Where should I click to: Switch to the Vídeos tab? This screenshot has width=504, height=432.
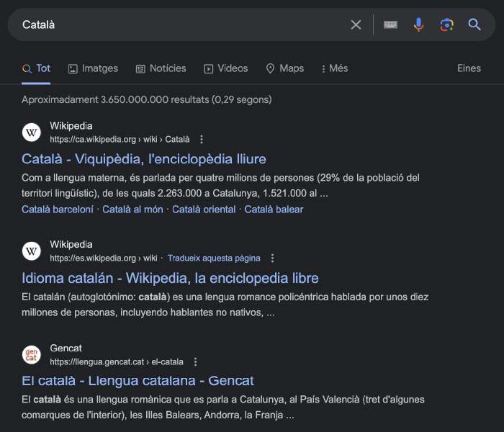(226, 68)
